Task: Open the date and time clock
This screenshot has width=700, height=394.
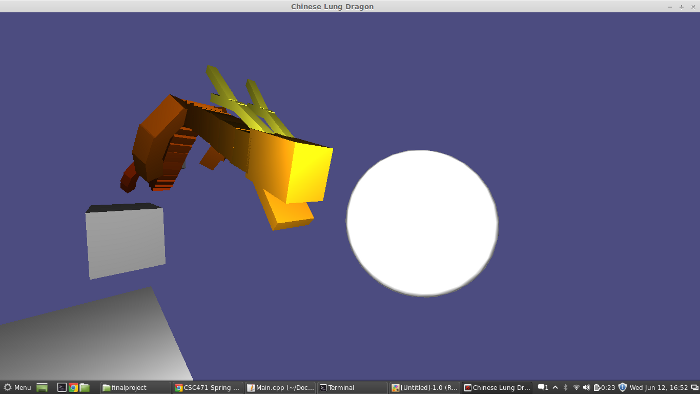Action: [658, 387]
